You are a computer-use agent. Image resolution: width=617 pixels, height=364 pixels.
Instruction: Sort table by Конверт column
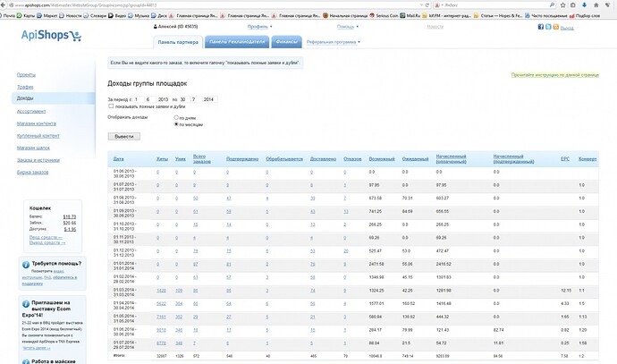click(x=587, y=159)
